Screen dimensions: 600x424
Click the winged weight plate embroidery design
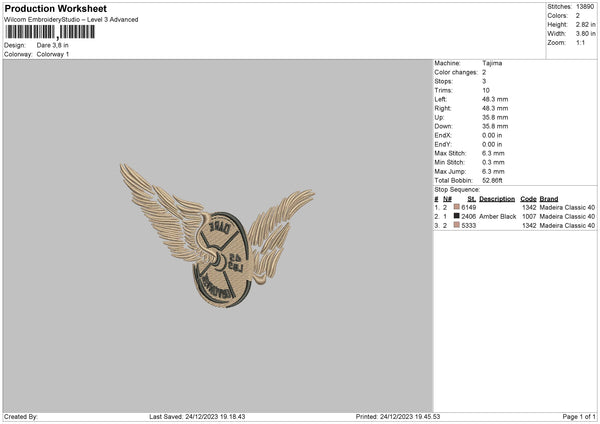(x=217, y=236)
